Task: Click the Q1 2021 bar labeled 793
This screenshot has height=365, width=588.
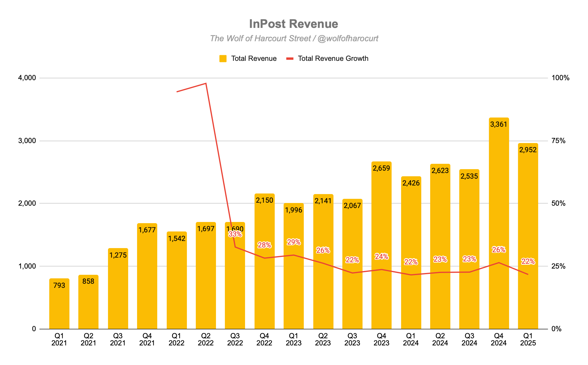Action: pyautogui.click(x=59, y=306)
